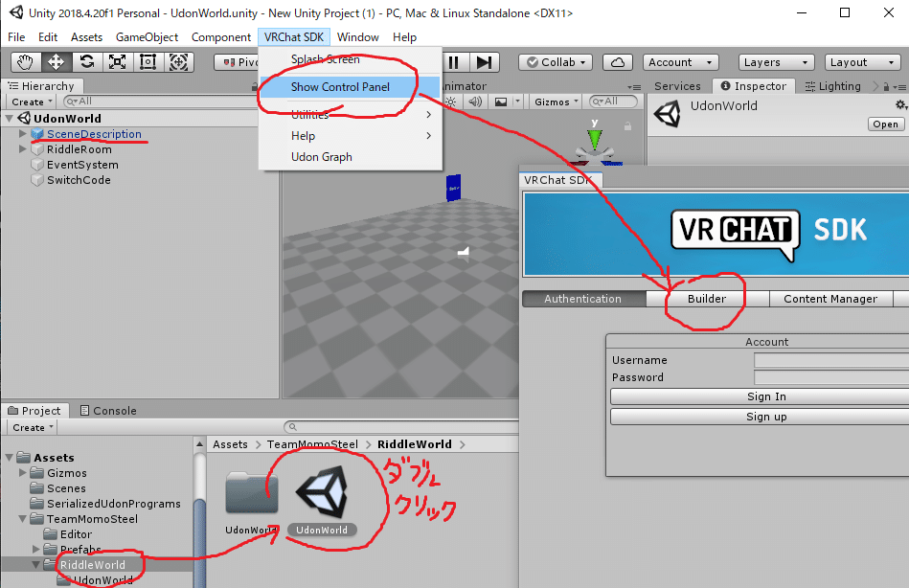Open the File menu
Viewport: 909px width, 588px height.
pos(16,37)
